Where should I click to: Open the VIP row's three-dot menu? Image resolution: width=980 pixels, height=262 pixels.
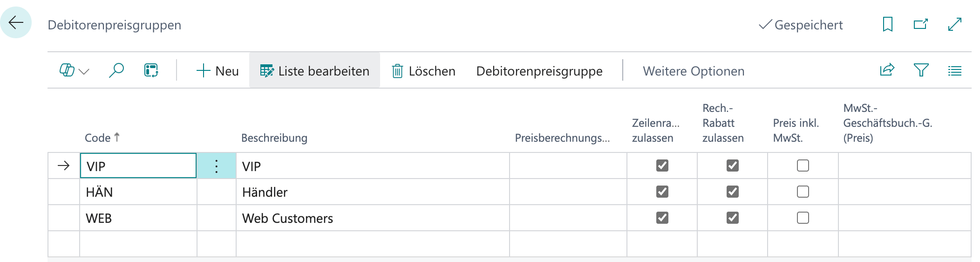click(216, 166)
